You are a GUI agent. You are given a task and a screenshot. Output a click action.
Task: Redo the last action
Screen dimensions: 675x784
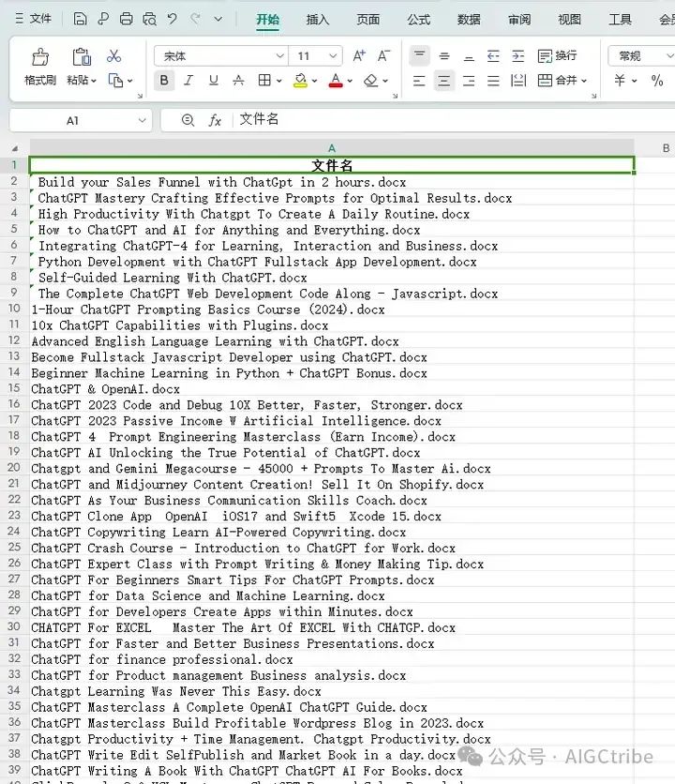196,19
